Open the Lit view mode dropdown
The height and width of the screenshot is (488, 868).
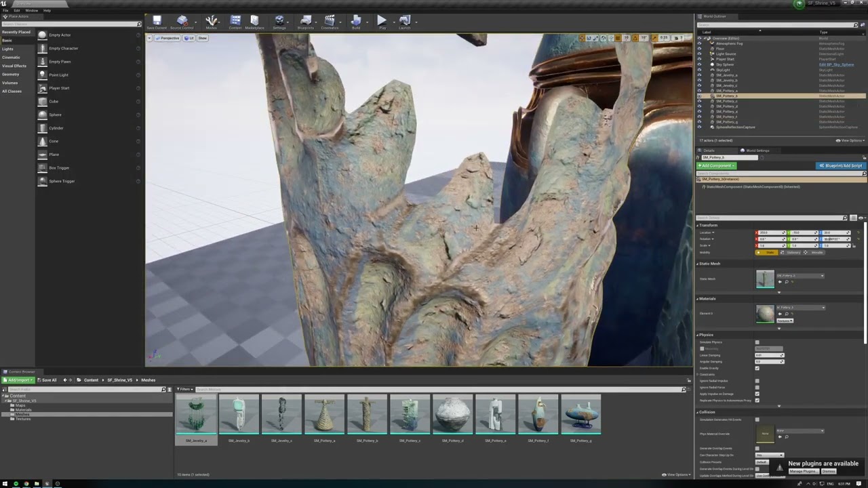189,38
